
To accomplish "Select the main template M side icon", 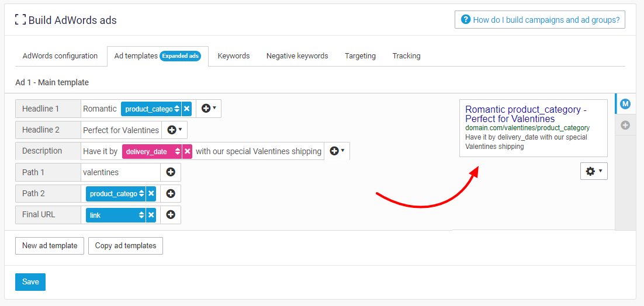I will [x=625, y=104].
